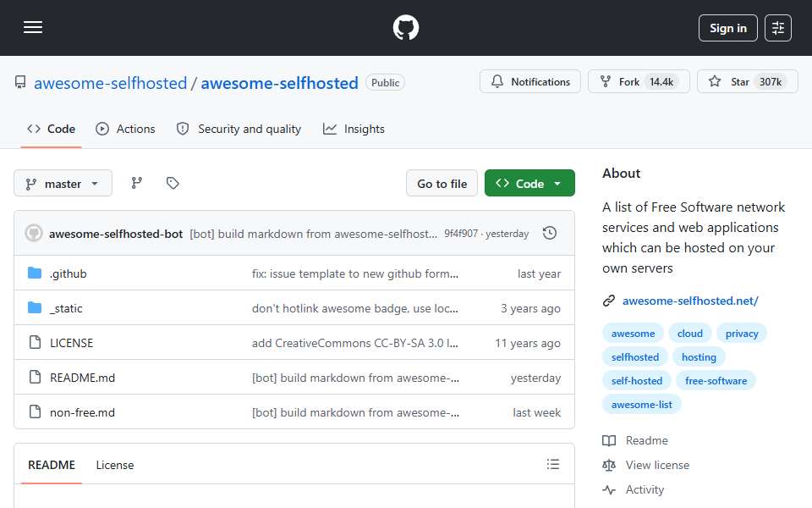Click the Go to file button

[442, 184]
